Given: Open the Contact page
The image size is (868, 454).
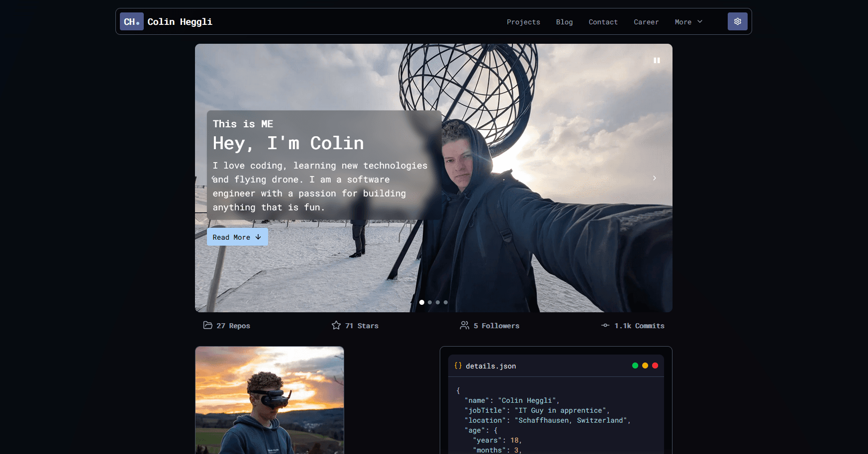Looking at the screenshot, I should pos(603,22).
